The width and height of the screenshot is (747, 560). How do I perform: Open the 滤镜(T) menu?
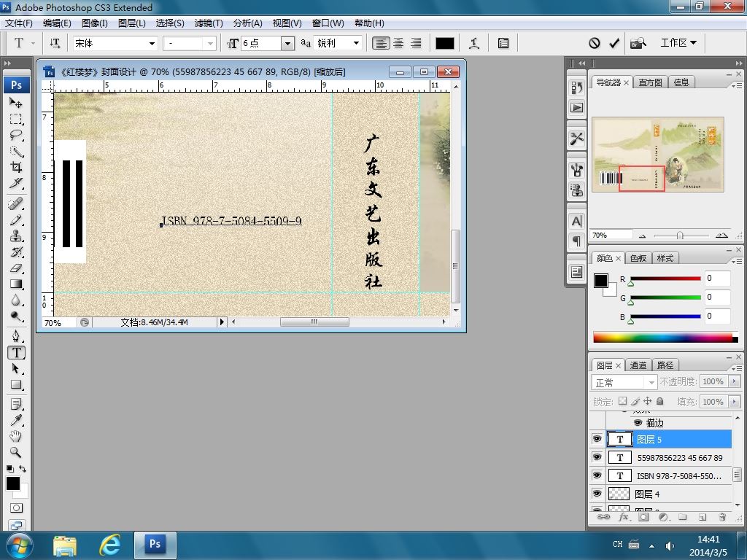209,23
